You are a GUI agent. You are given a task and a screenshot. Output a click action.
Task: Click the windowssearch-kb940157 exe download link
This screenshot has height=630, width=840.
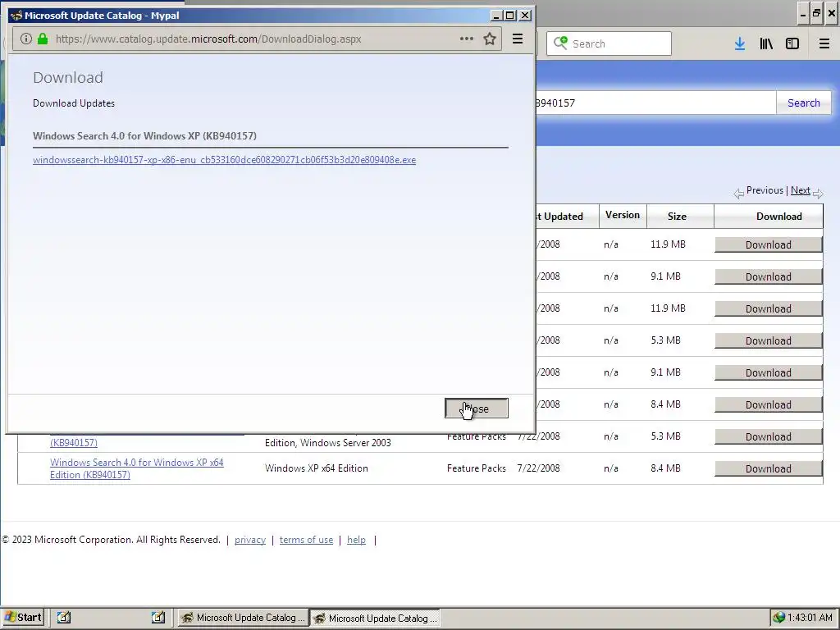click(x=224, y=160)
